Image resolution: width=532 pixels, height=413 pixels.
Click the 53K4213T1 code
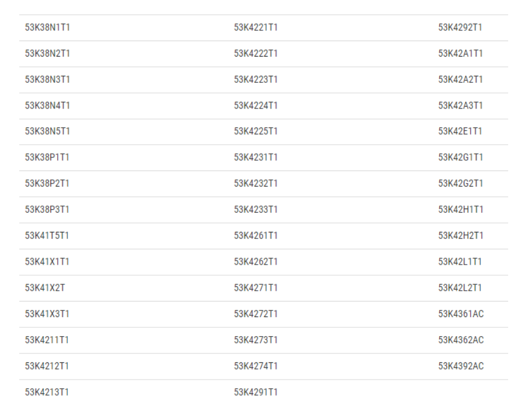pyautogui.click(x=47, y=392)
